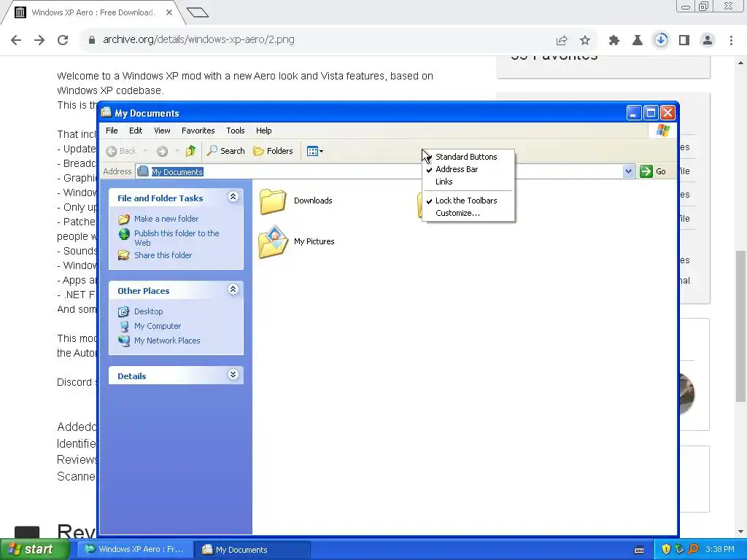Open the Downloads folder icon
Screen dimensions: 747x560
tap(273, 201)
